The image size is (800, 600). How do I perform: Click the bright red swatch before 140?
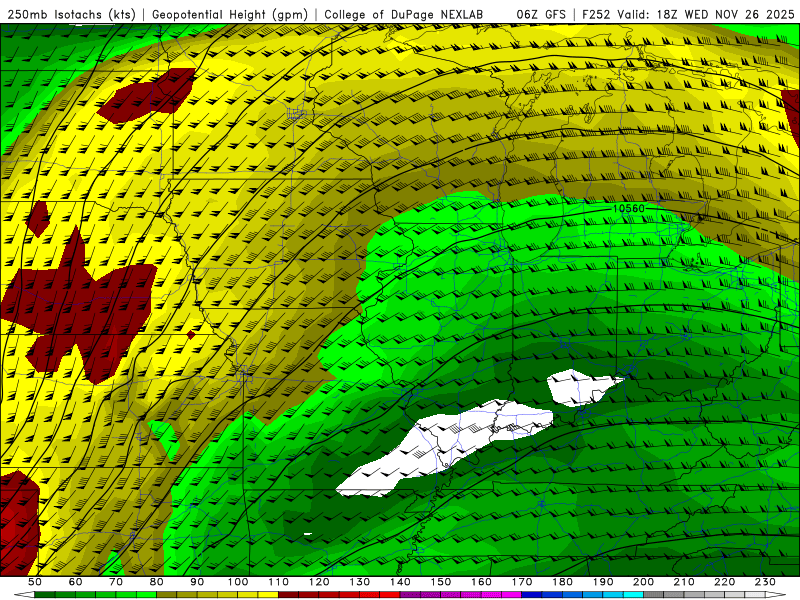[390, 595]
